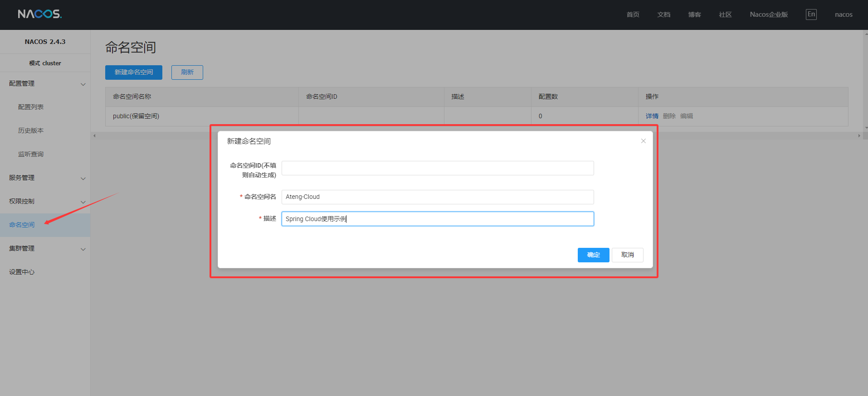
Task: Open 历史版本 from sidebar
Action: pyautogui.click(x=31, y=130)
